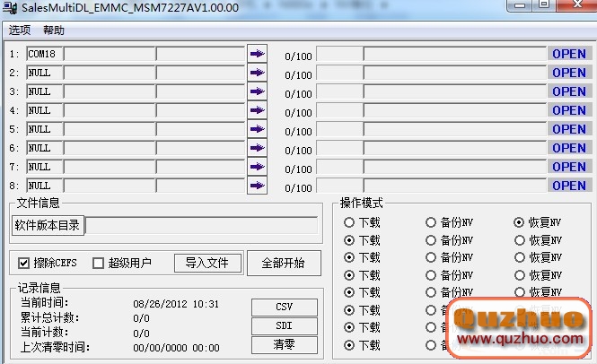The height and width of the screenshot is (364, 597).
Task: Click the arrow icon in row 2
Action: [x=257, y=73]
